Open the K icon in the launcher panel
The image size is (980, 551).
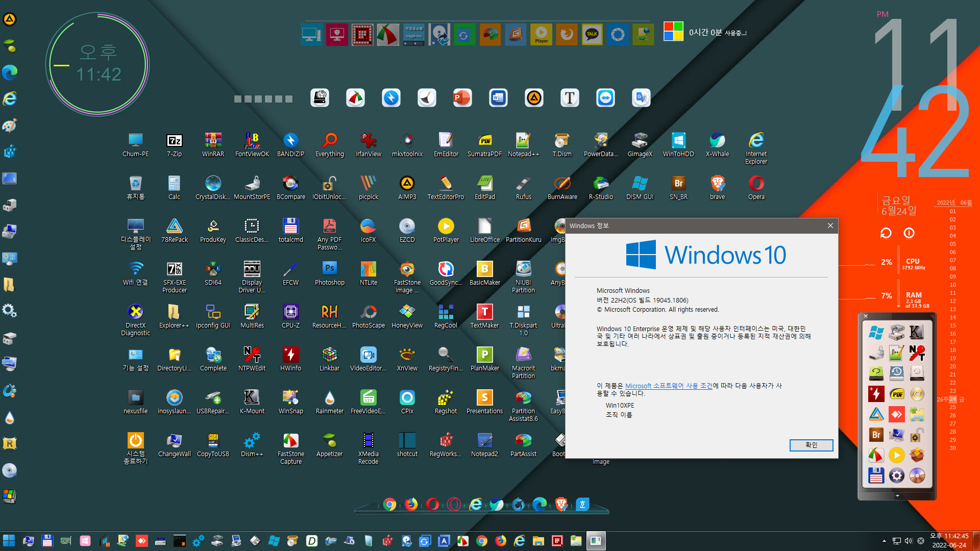tap(917, 333)
